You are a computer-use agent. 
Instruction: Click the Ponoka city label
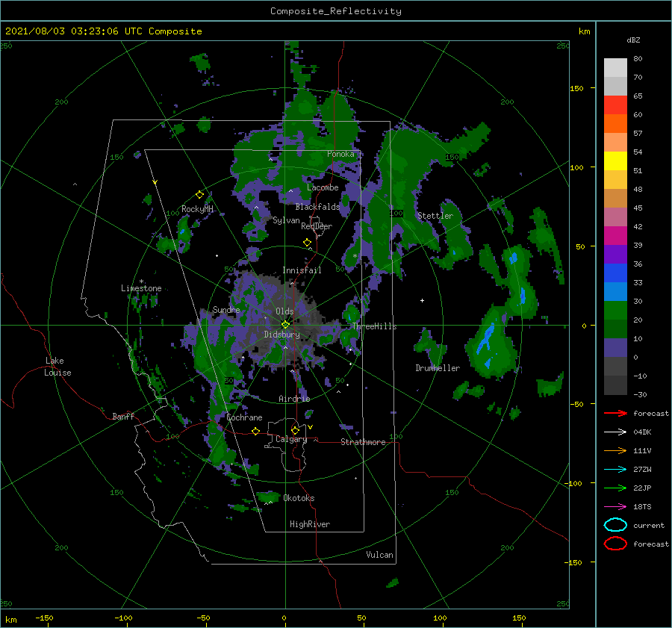tap(340, 154)
